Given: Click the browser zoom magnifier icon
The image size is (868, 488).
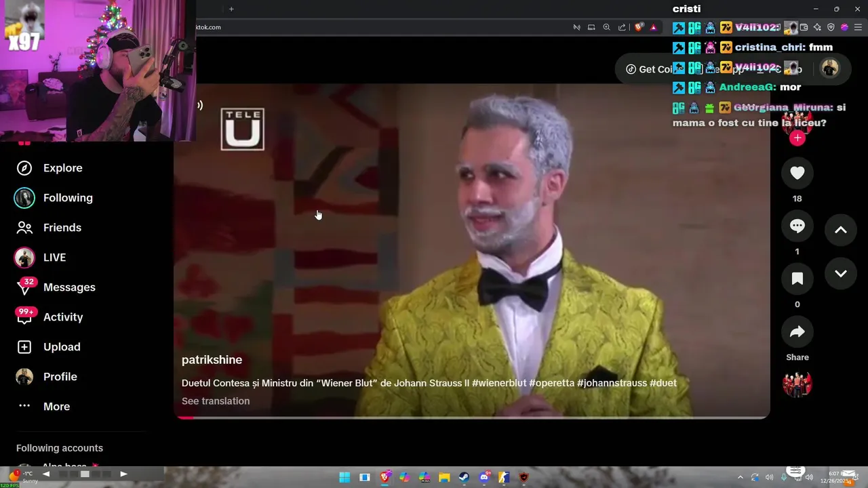Looking at the screenshot, I should (x=606, y=27).
